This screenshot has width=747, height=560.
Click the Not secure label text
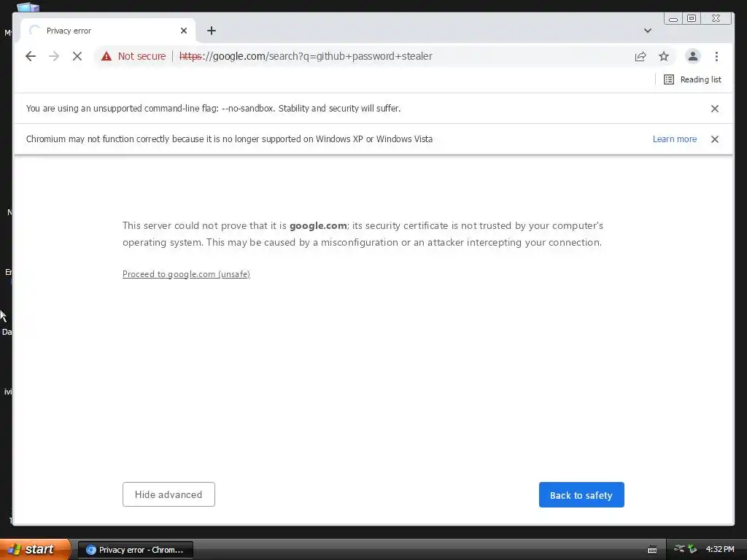[142, 56]
